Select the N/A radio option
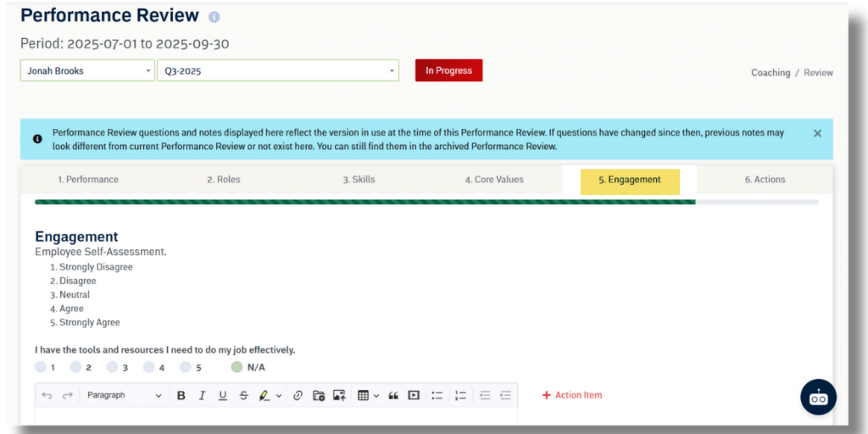The width and height of the screenshot is (868, 434). coord(237,367)
